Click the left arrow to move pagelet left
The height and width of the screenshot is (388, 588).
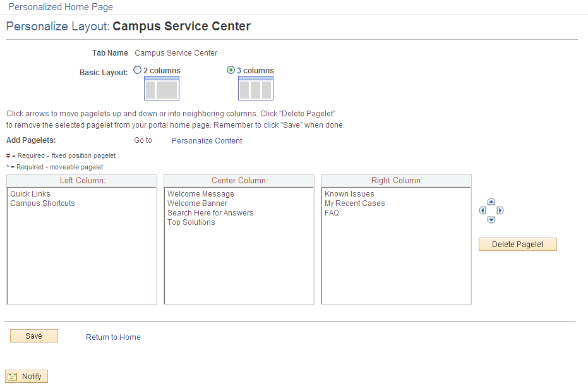click(483, 210)
